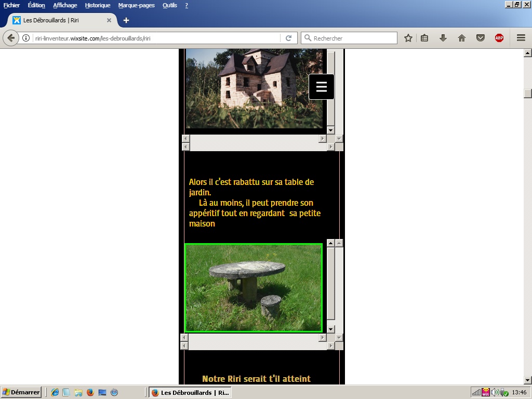Viewport: 532px width, 399px height.
Task: Show site information icon in address bar
Action: point(26,38)
